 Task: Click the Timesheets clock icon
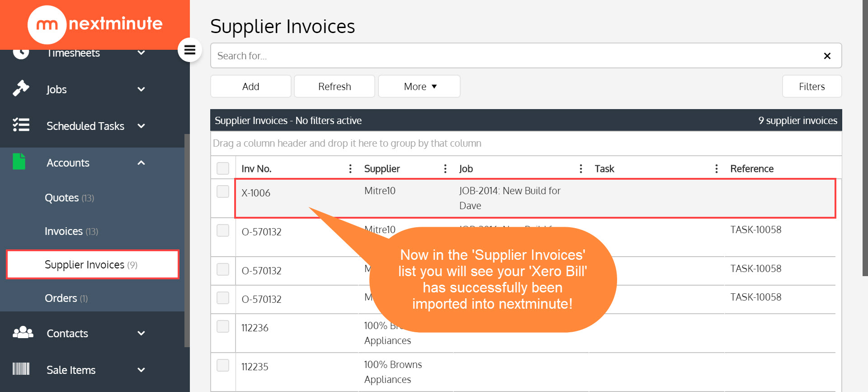click(x=21, y=53)
